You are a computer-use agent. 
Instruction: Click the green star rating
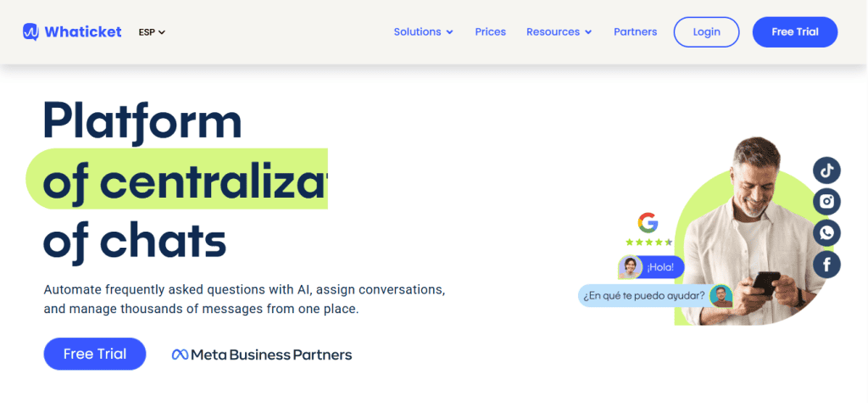click(648, 242)
